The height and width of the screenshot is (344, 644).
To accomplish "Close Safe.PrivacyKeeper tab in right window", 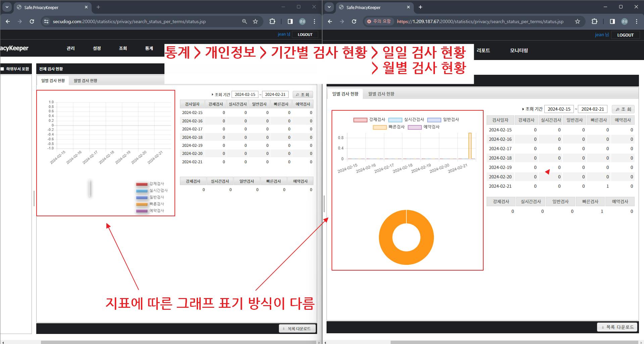I will (x=408, y=7).
